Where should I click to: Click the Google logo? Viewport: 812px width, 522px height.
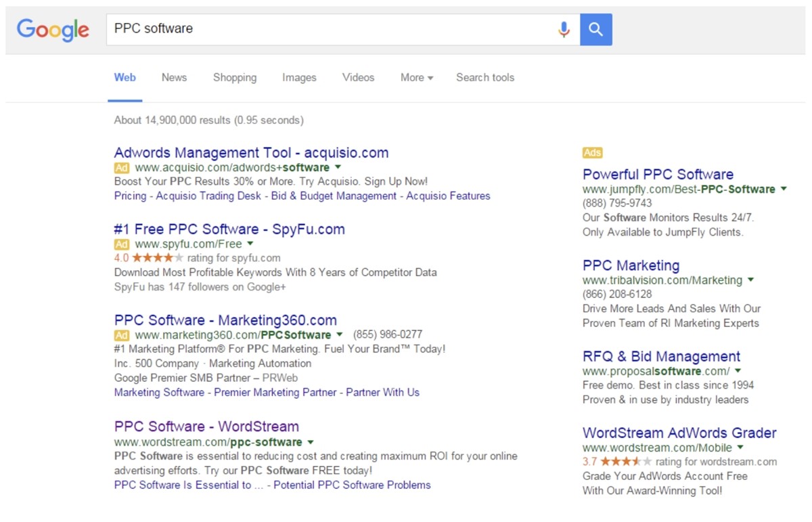[x=53, y=30]
